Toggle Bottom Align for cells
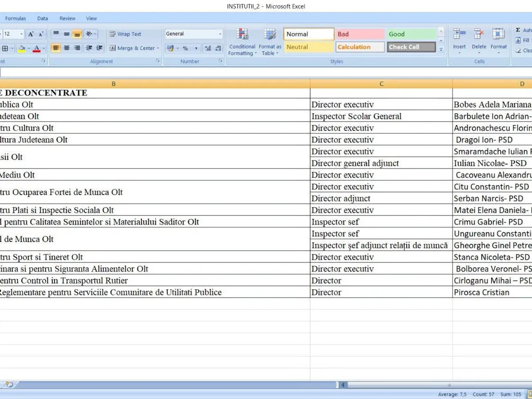This screenshot has width=532, height=399. click(77, 34)
